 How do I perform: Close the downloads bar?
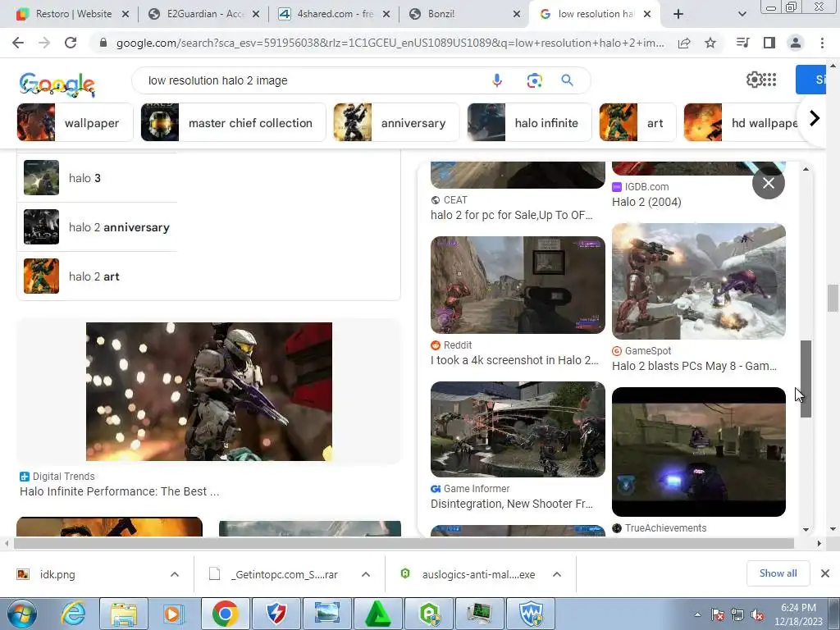(x=825, y=573)
